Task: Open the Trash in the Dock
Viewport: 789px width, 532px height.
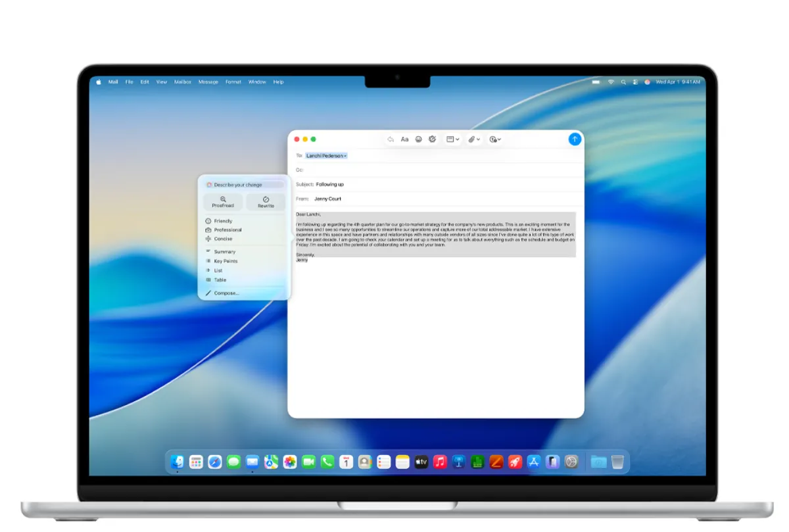Action: (617, 462)
